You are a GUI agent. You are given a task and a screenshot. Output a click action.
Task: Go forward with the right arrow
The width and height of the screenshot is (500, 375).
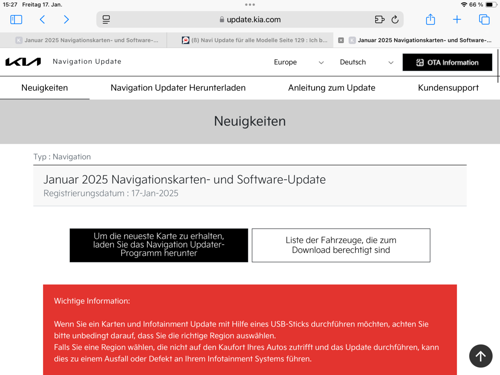coord(66,20)
